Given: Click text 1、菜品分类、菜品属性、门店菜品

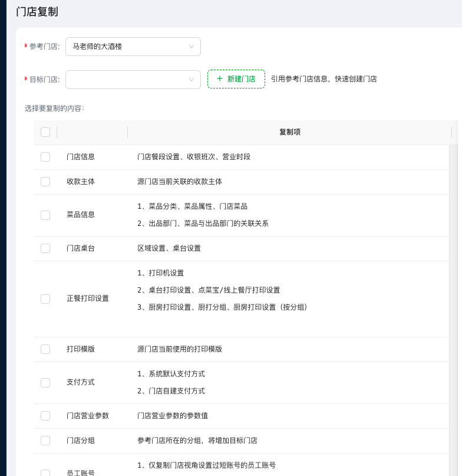Looking at the screenshot, I should (x=192, y=206).
